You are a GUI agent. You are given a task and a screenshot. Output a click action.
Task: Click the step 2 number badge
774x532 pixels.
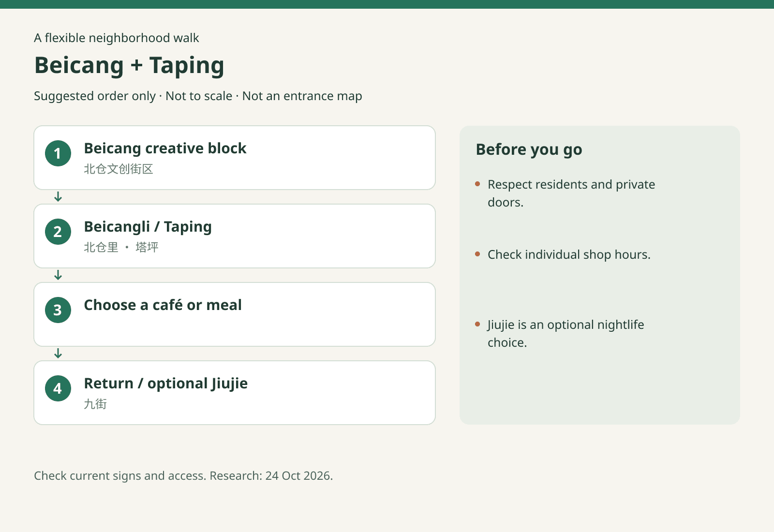click(58, 232)
